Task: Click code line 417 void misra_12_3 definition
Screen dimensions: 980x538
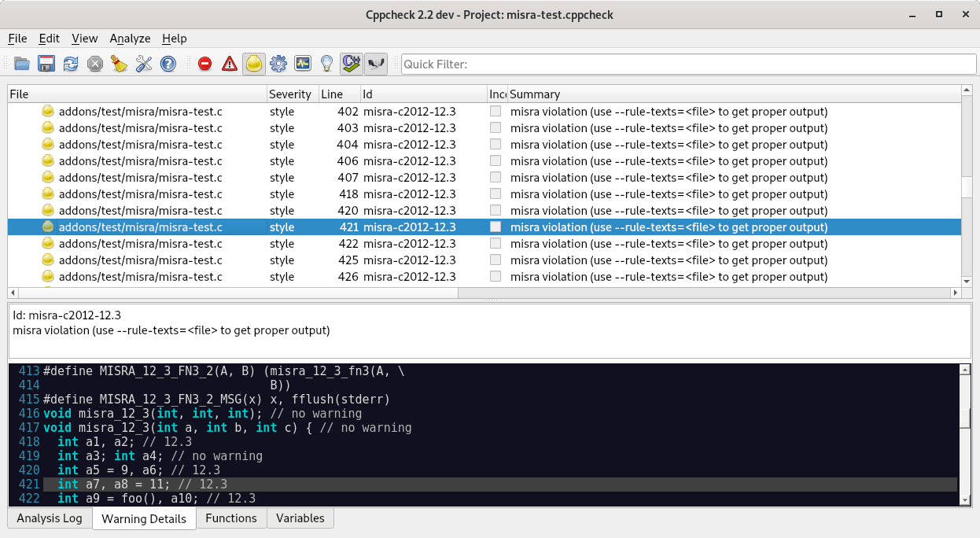Action: pos(227,428)
